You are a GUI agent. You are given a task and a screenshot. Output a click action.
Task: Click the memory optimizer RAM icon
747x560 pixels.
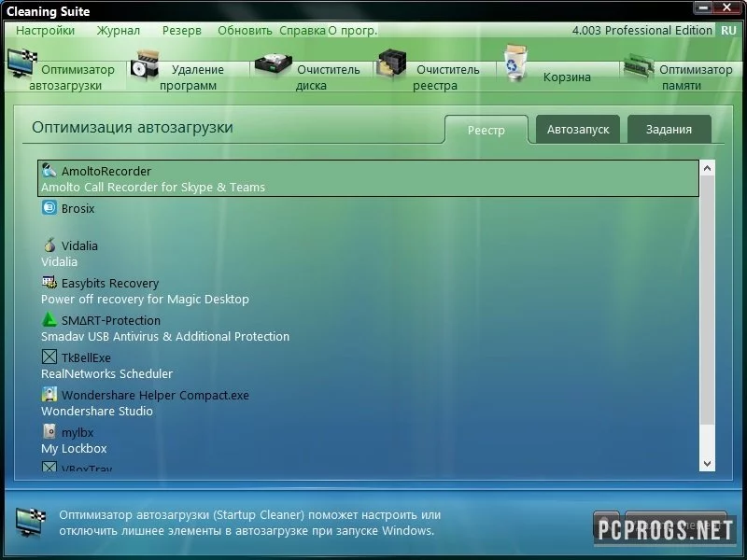639,67
